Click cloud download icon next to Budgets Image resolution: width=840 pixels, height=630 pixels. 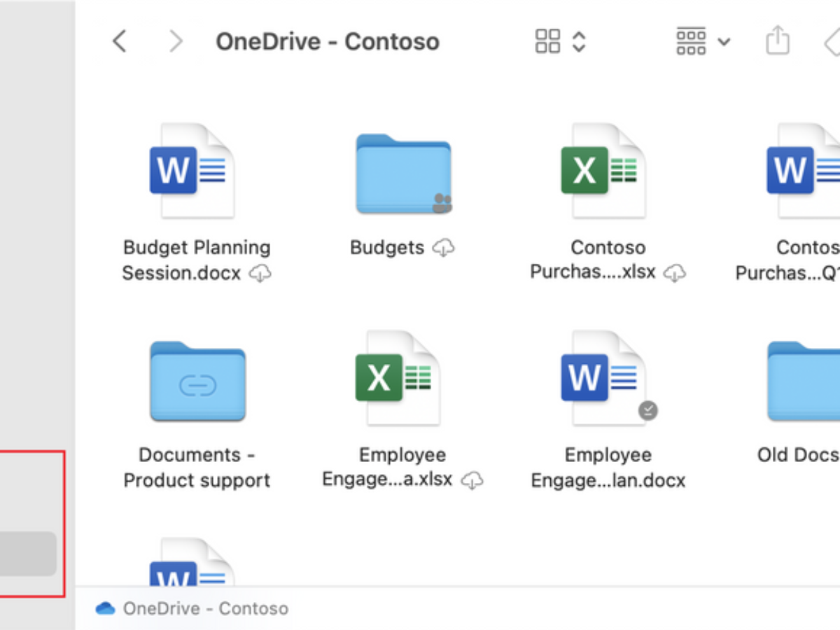pyautogui.click(x=443, y=248)
